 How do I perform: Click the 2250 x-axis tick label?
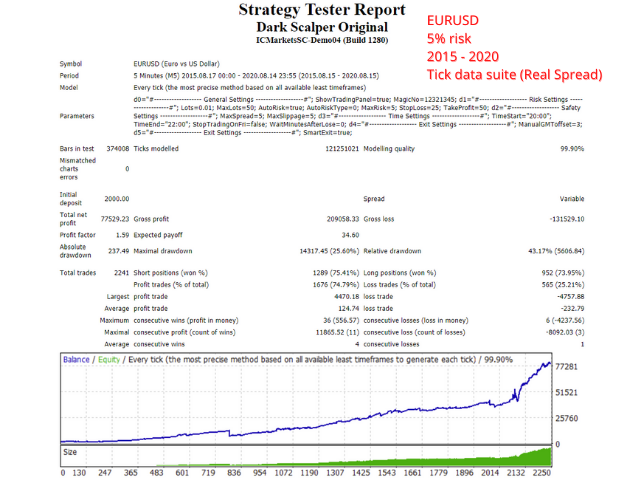click(x=542, y=473)
